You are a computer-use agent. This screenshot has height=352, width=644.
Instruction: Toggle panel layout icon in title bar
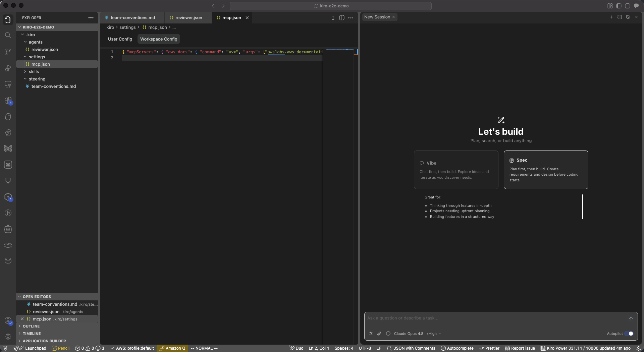pyautogui.click(x=627, y=6)
